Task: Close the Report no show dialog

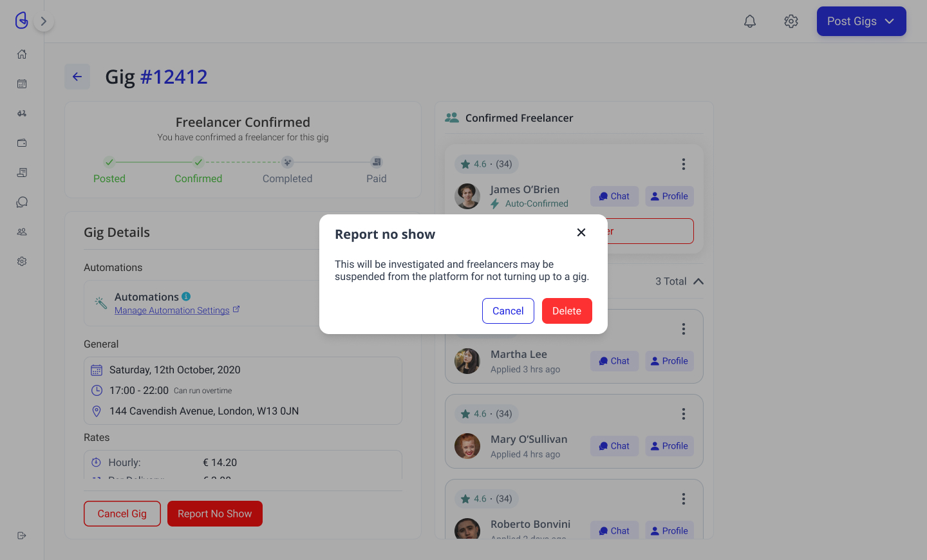Action: click(x=581, y=232)
